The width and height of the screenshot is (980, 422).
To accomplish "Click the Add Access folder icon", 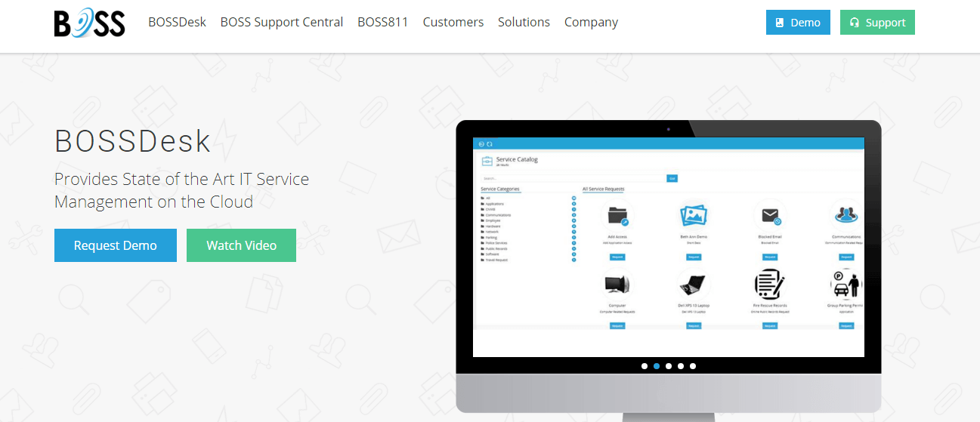I will (617, 216).
